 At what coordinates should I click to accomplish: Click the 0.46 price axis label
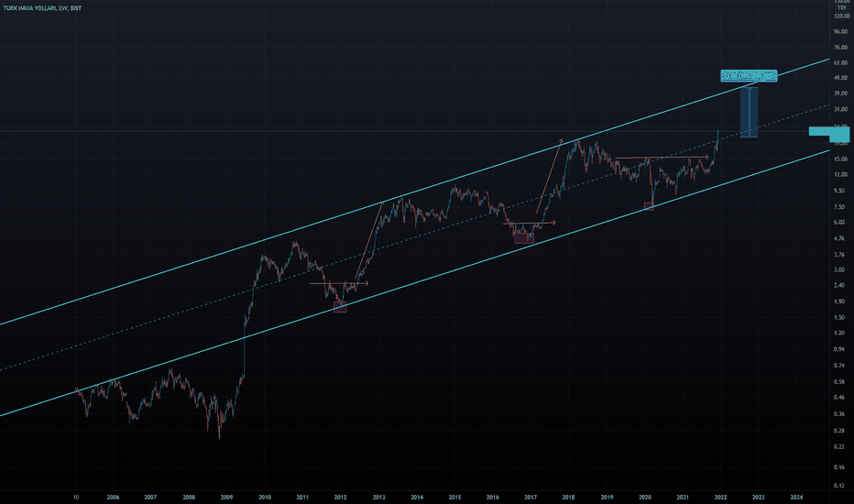click(x=840, y=398)
